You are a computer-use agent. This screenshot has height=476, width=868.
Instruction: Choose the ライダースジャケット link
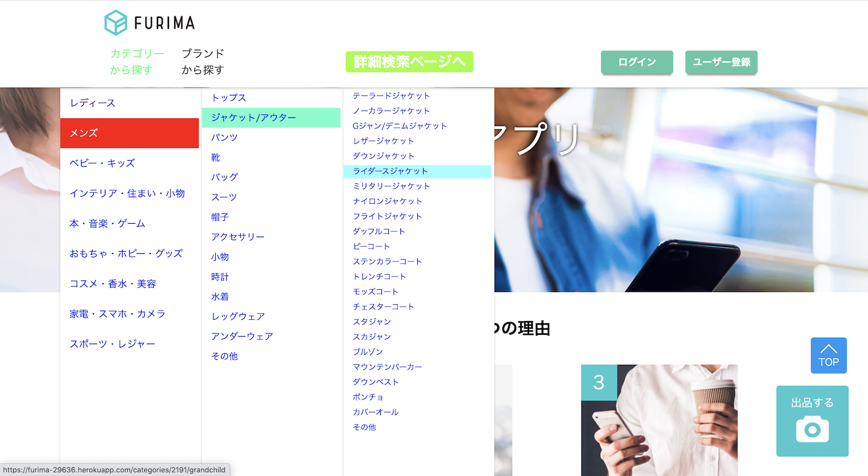390,171
